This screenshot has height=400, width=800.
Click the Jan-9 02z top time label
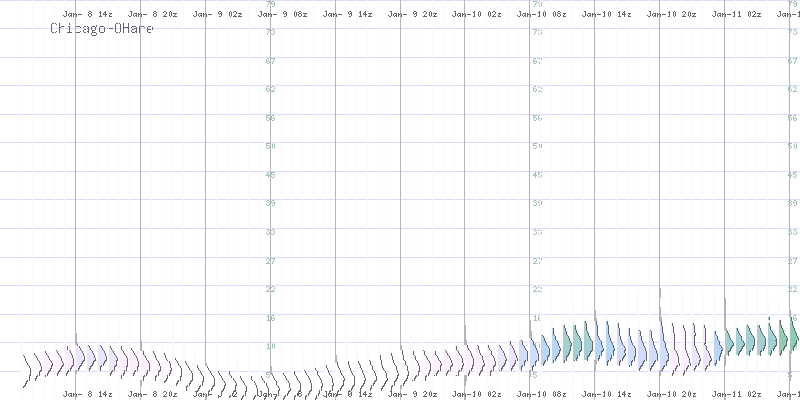217,16
